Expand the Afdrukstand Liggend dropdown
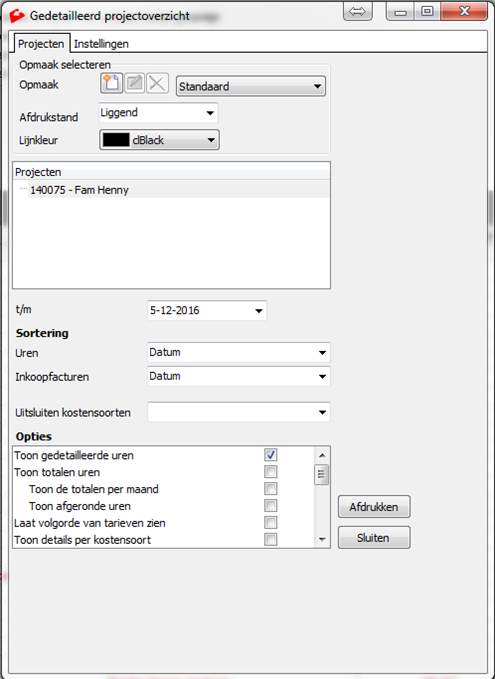 click(x=158, y=113)
